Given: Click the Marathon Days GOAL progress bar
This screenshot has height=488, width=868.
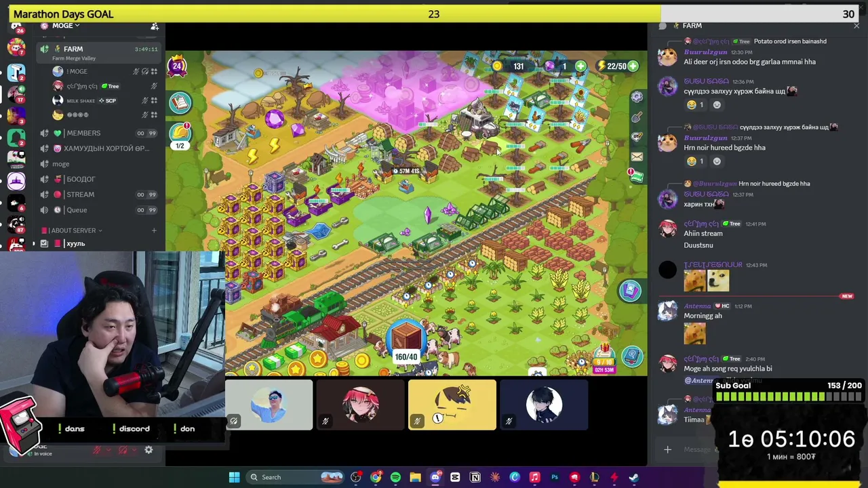Looking at the screenshot, I should click(x=434, y=14).
